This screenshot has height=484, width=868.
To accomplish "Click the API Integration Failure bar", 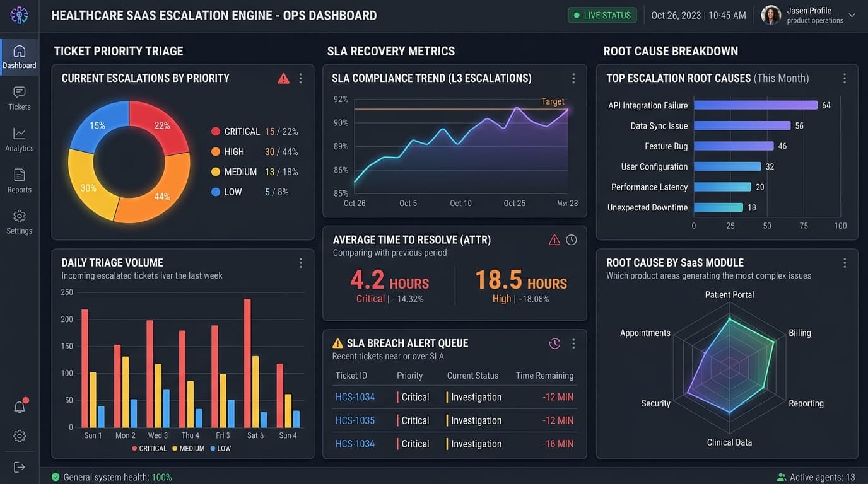I will coord(756,105).
